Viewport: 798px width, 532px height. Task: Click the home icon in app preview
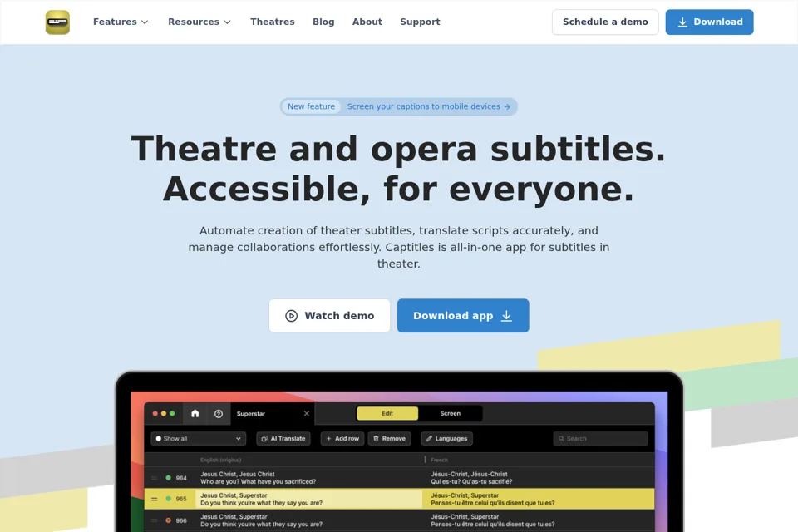tap(195, 414)
